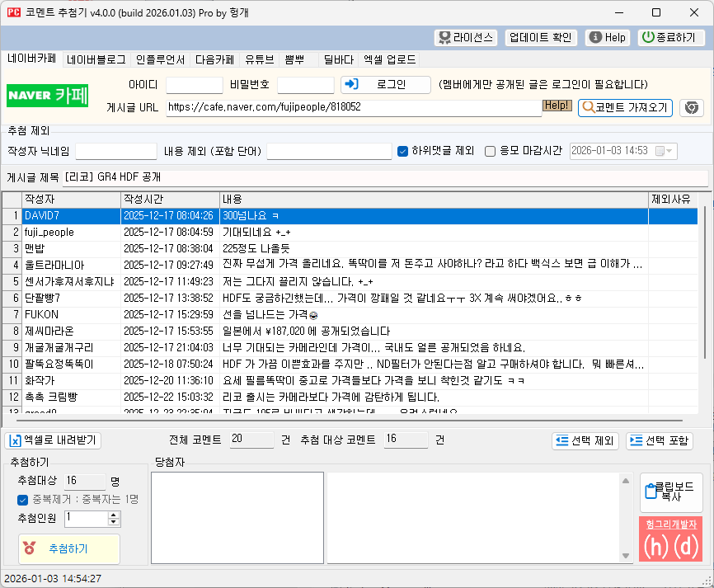Export with 엑셀로 내려받기

coord(53,440)
